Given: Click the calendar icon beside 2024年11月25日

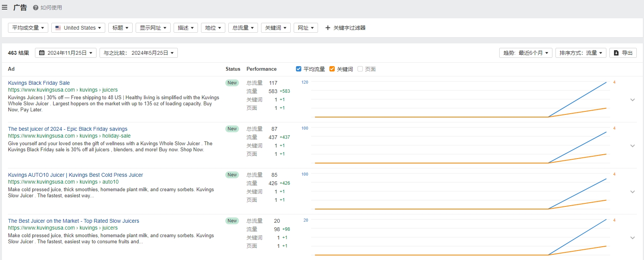Looking at the screenshot, I should pyautogui.click(x=42, y=53).
